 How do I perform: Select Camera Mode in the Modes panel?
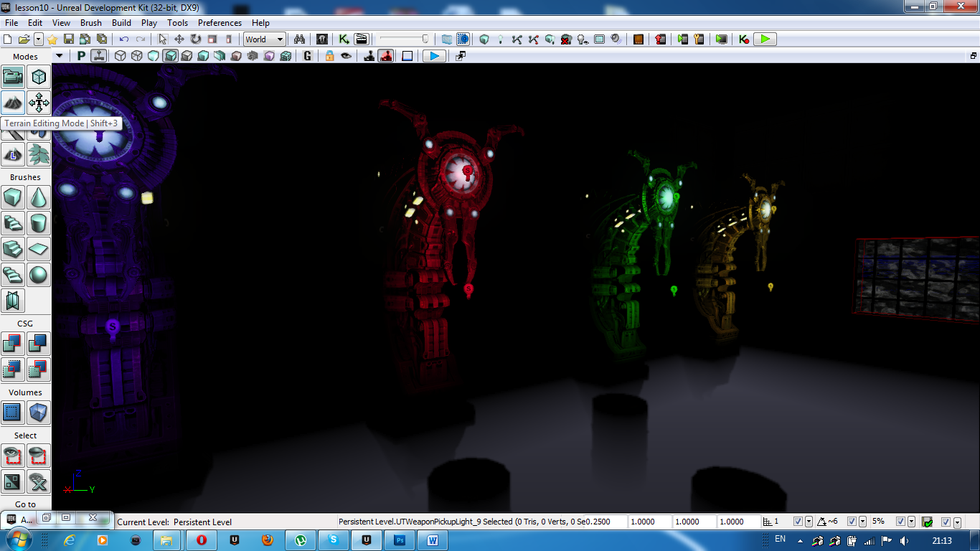(x=13, y=77)
